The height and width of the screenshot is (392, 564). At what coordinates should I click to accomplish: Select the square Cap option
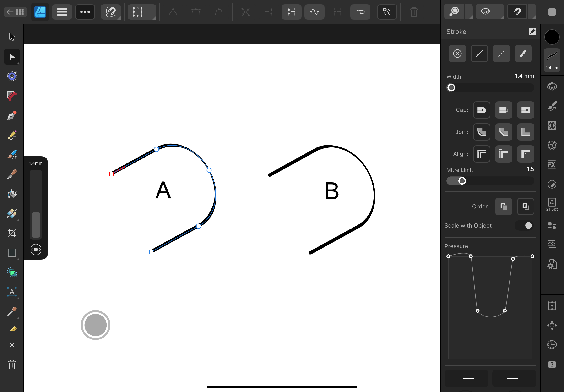[526, 110]
